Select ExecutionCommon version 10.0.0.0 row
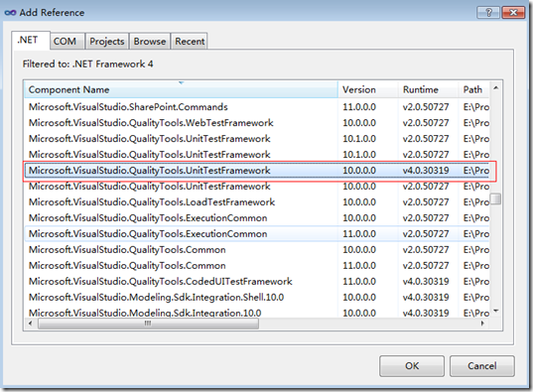 point(257,218)
